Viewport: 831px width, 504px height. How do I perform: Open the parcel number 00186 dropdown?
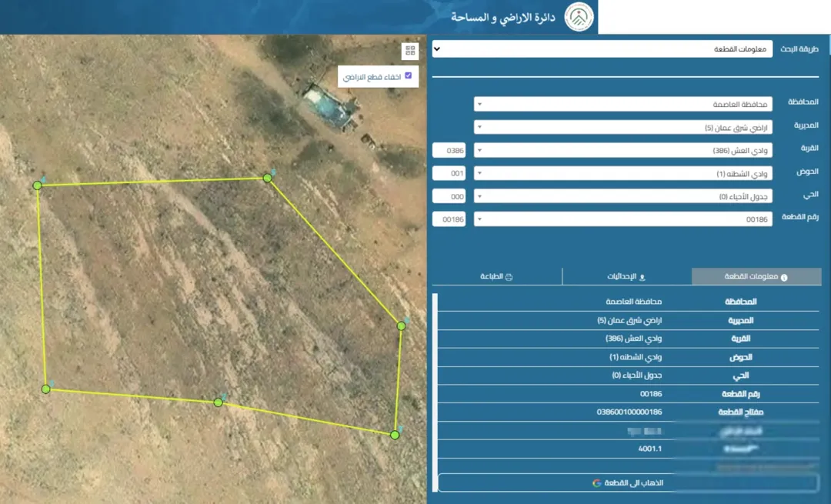tap(622, 219)
